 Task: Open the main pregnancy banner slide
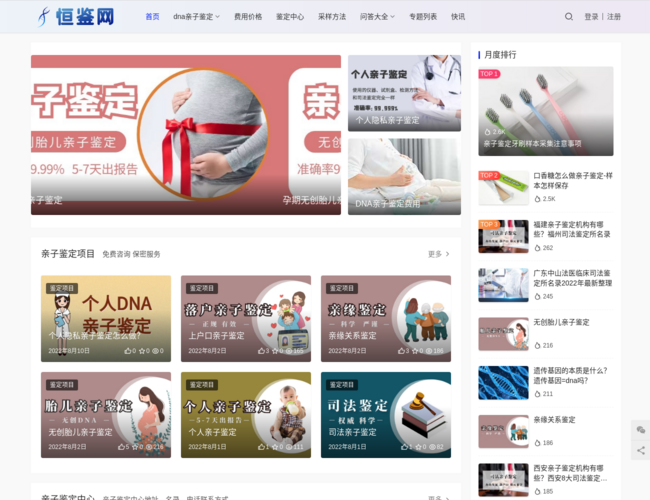[186, 135]
